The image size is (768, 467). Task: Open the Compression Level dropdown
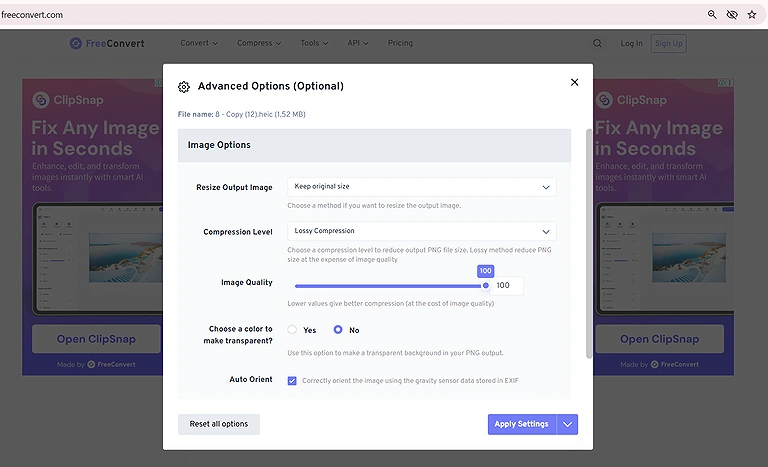tap(422, 231)
